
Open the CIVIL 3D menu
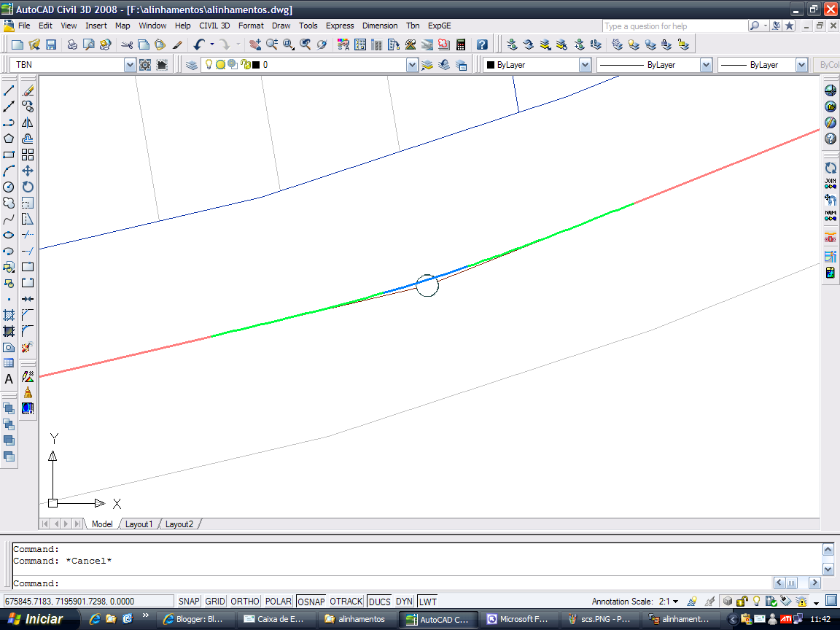pos(214,26)
